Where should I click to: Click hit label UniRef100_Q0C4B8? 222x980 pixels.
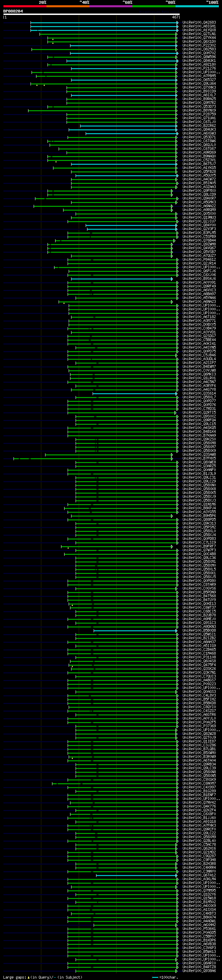pyautogui.click(x=199, y=554)
